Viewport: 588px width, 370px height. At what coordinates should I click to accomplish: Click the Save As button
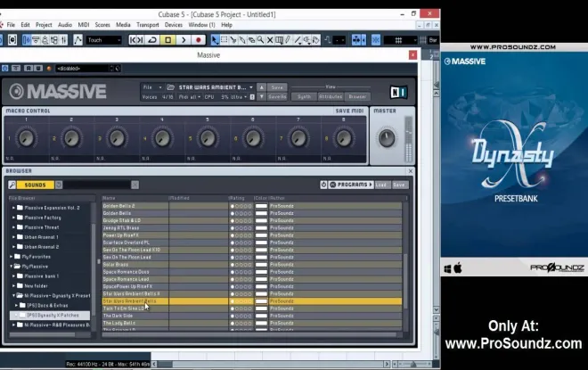tap(277, 97)
